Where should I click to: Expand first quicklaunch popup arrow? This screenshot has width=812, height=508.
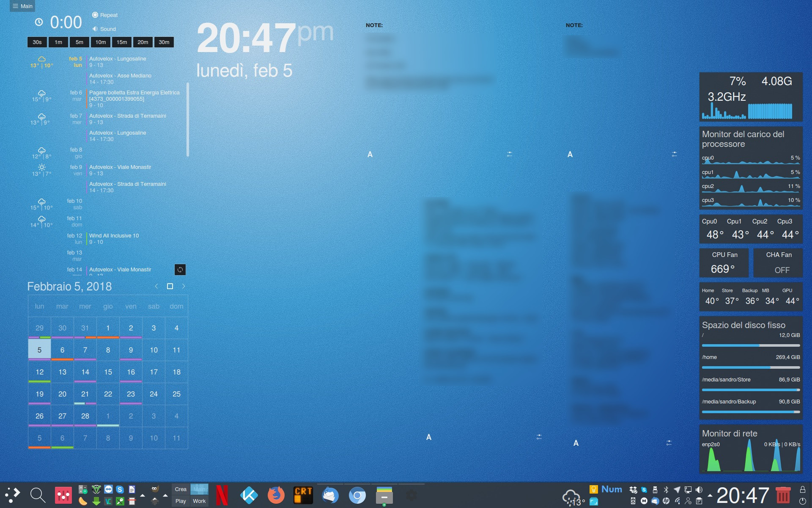(x=143, y=495)
